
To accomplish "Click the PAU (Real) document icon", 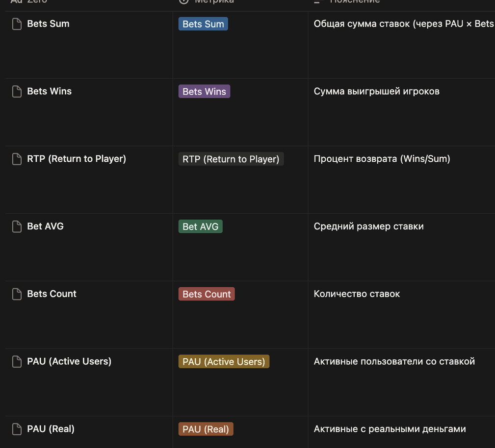I will tap(17, 429).
